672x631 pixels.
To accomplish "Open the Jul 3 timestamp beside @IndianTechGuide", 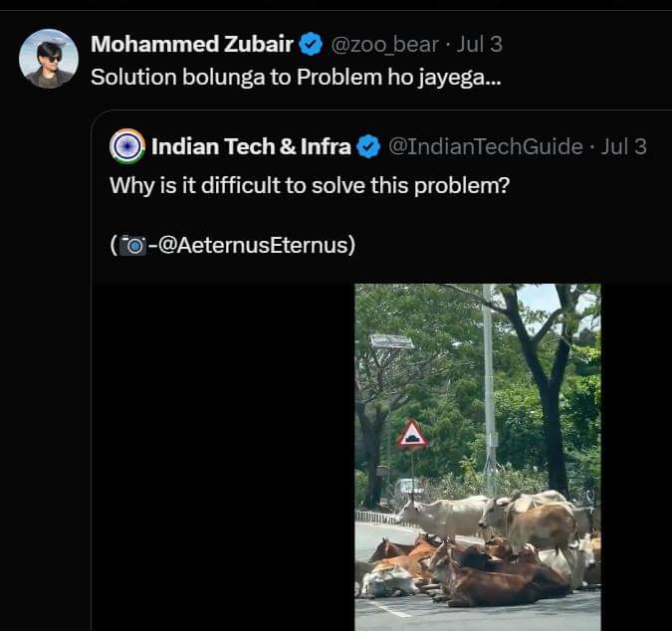I will [x=624, y=147].
